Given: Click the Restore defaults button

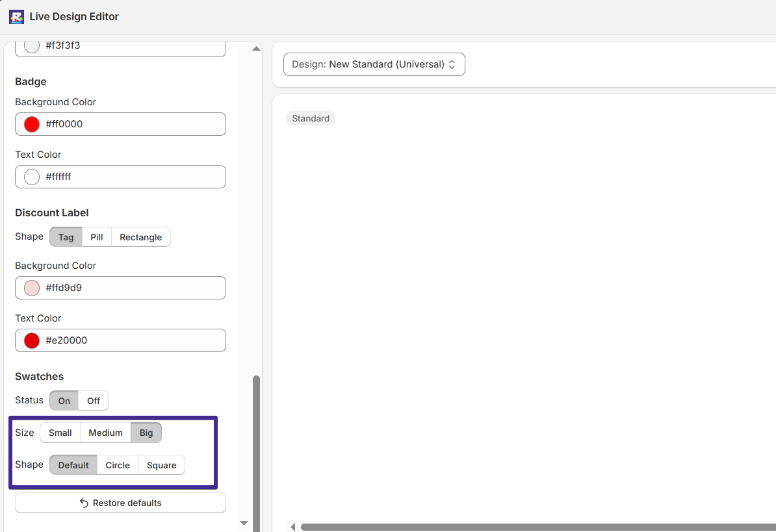Looking at the screenshot, I should (121, 503).
